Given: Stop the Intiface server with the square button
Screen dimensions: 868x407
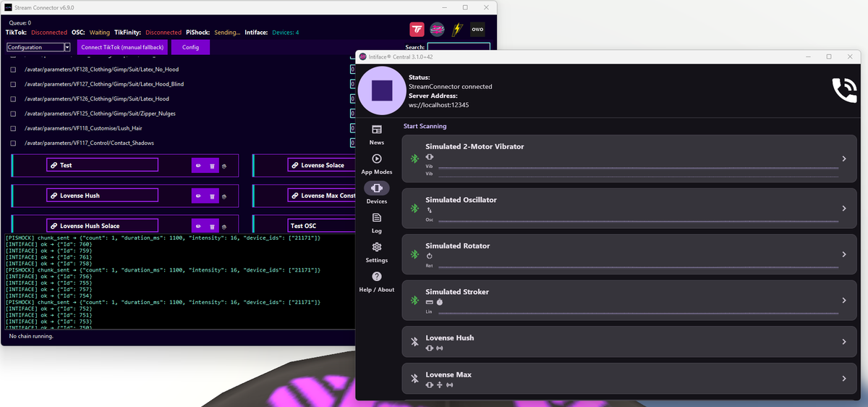Looking at the screenshot, I should point(382,91).
